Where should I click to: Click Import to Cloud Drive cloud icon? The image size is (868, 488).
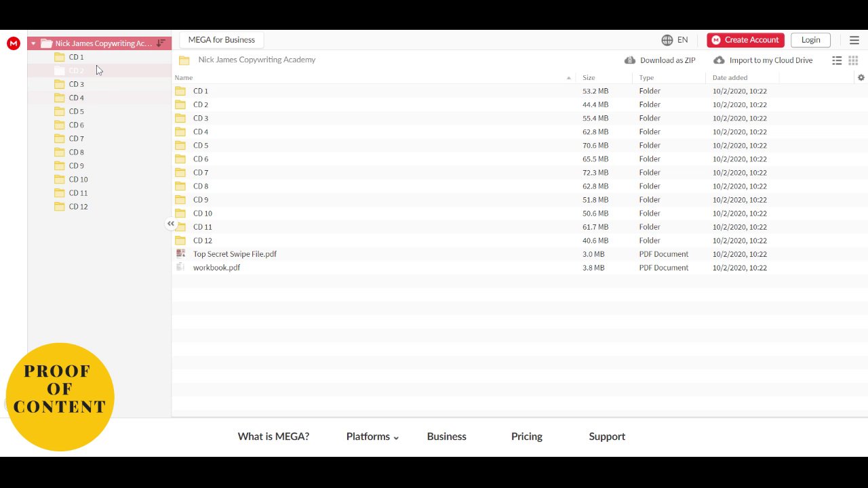coord(719,60)
